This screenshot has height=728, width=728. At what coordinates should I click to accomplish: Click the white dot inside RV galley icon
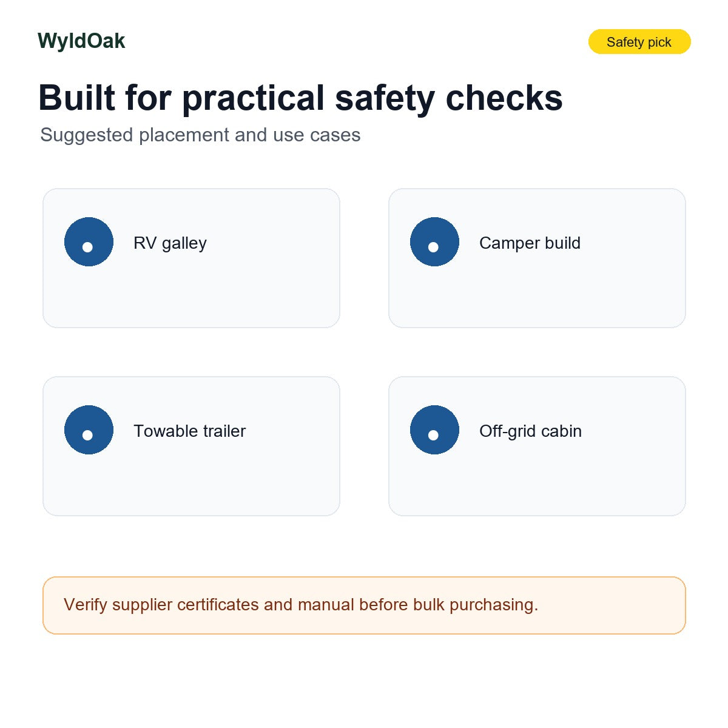pos(87,247)
